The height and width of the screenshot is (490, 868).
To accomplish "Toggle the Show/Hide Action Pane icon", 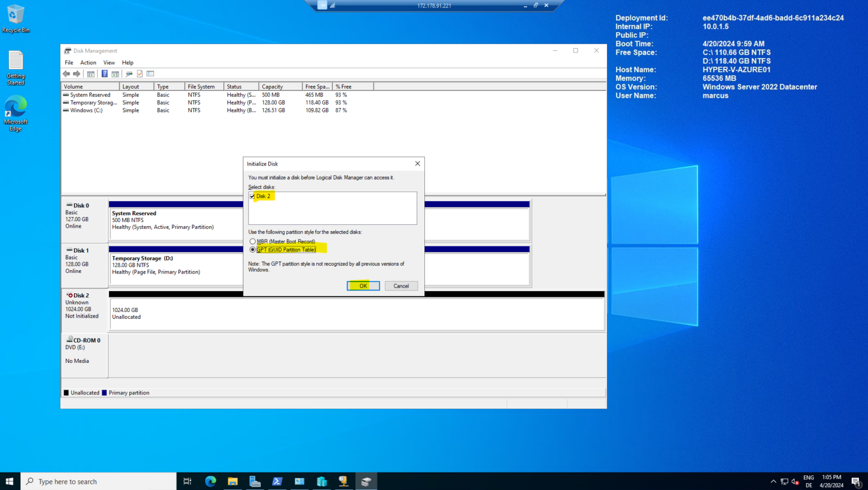I will 115,73.
